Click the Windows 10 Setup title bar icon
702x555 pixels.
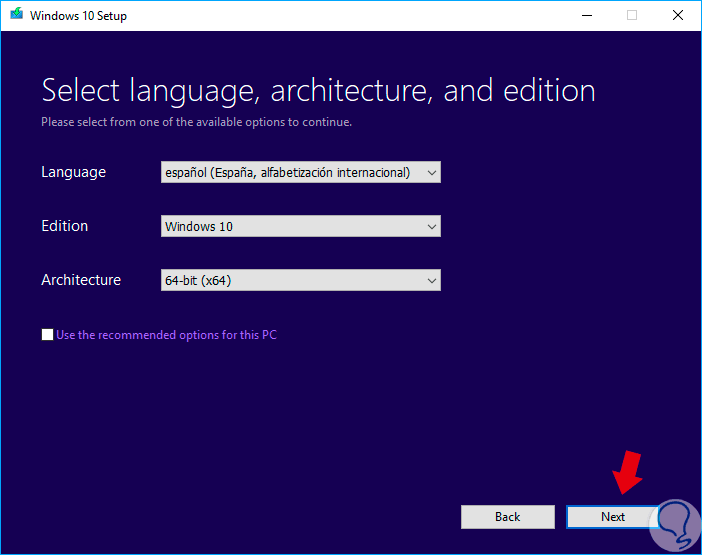17,14
